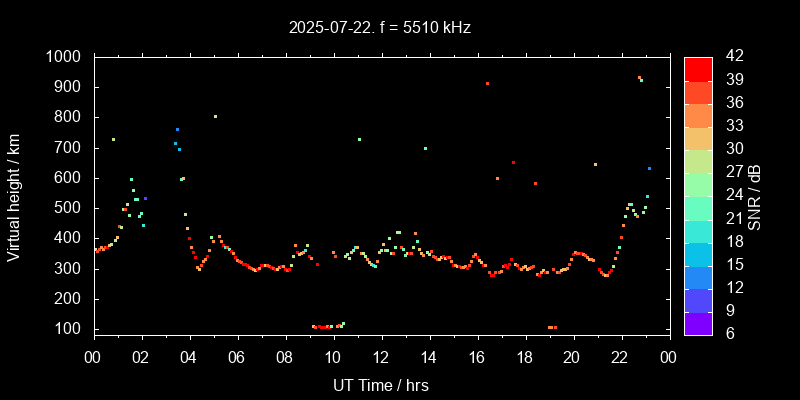Click the 06 tick on the time axis

237,358
